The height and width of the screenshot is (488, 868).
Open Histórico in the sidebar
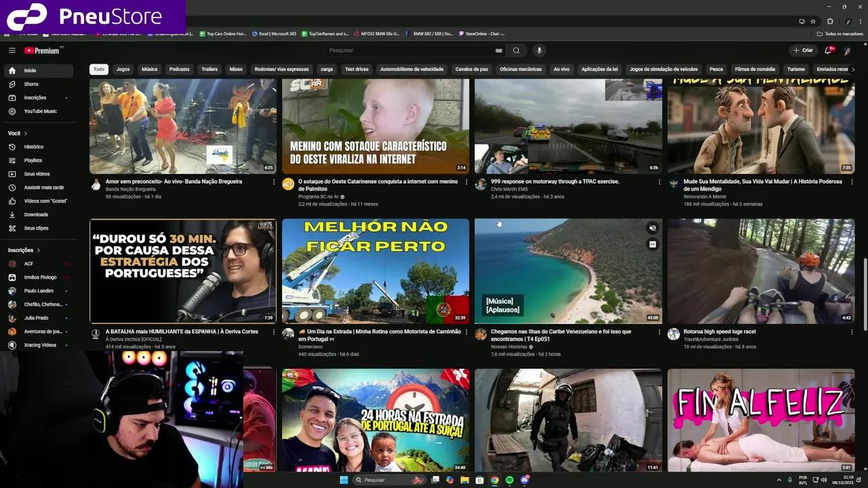[x=34, y=146]
